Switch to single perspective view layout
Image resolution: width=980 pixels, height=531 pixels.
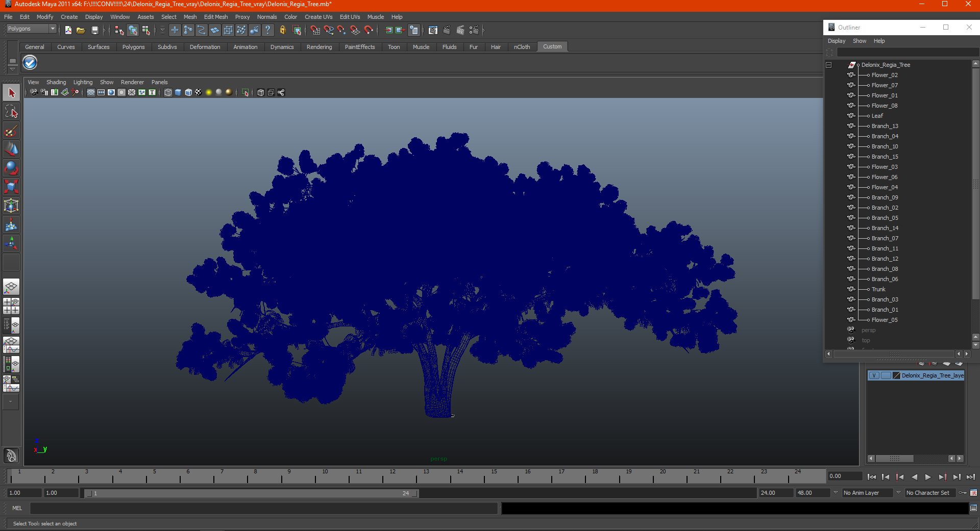11,287
